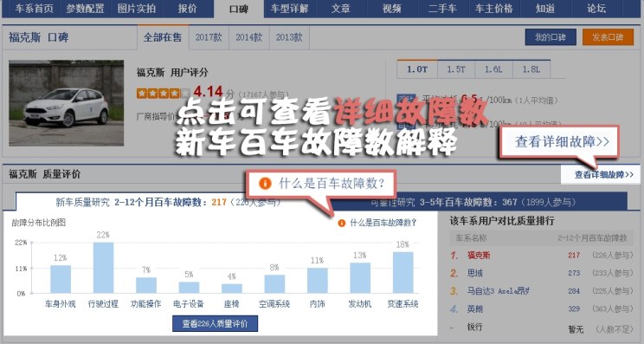The width and height of the screenshot is (644, 344).
Task: Click the orange 发表口碑 button
Action: click(608, 37)
